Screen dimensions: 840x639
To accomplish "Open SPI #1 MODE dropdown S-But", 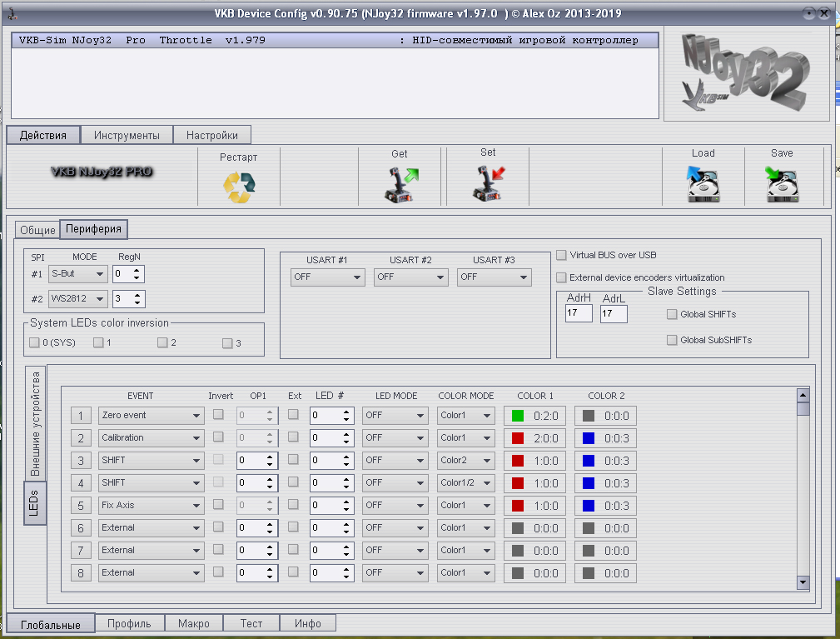I will tap(78, 274).
